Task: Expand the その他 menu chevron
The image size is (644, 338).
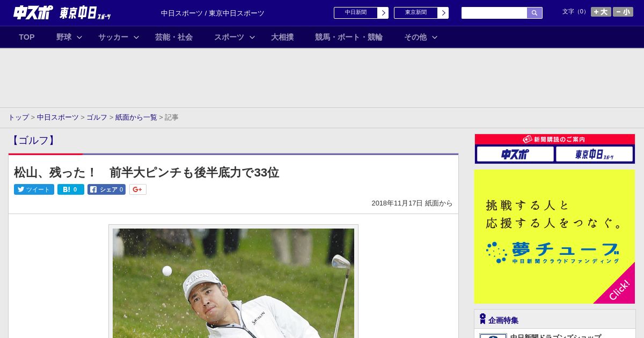Action: point(435,37)
